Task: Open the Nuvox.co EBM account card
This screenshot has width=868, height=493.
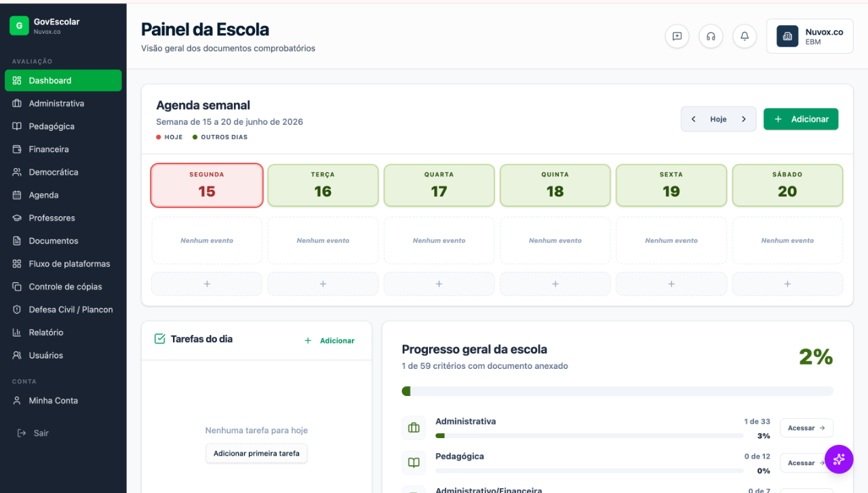Action: click(810, 37)
